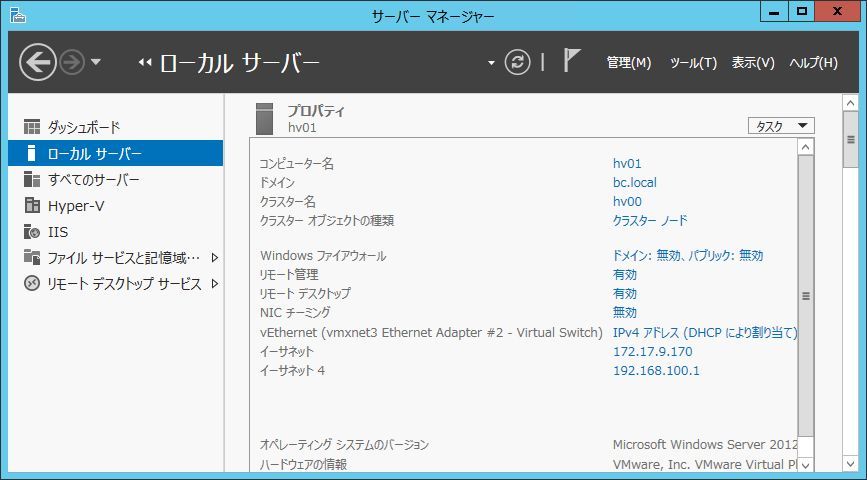Click the 172.17.9.170 address link

(652, 352)
